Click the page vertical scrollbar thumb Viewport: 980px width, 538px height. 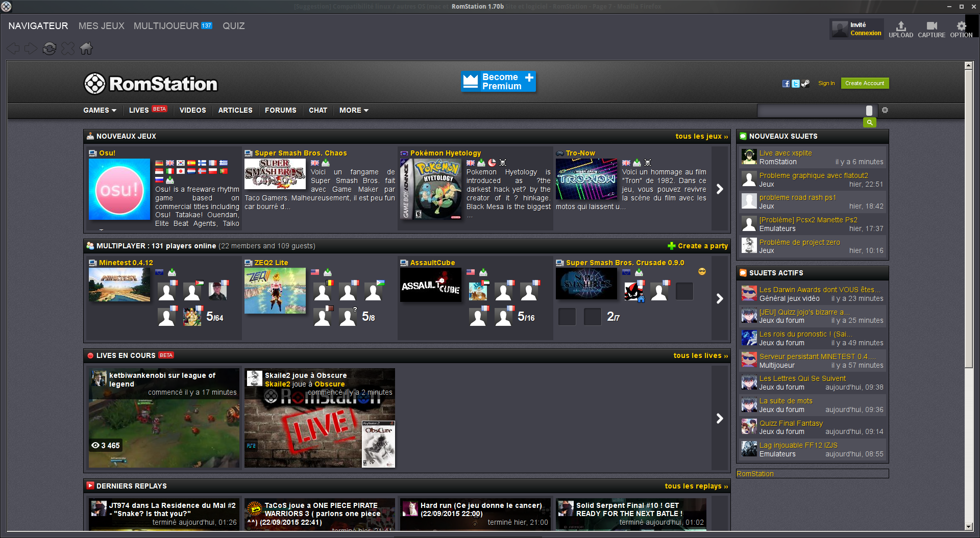968,218
